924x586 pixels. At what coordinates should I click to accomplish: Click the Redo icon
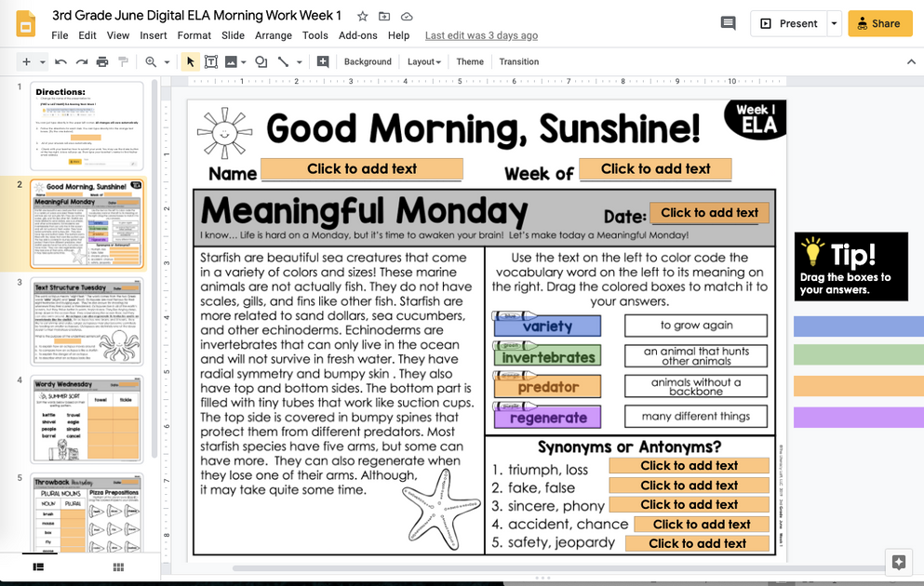click(x=78, y=61)
